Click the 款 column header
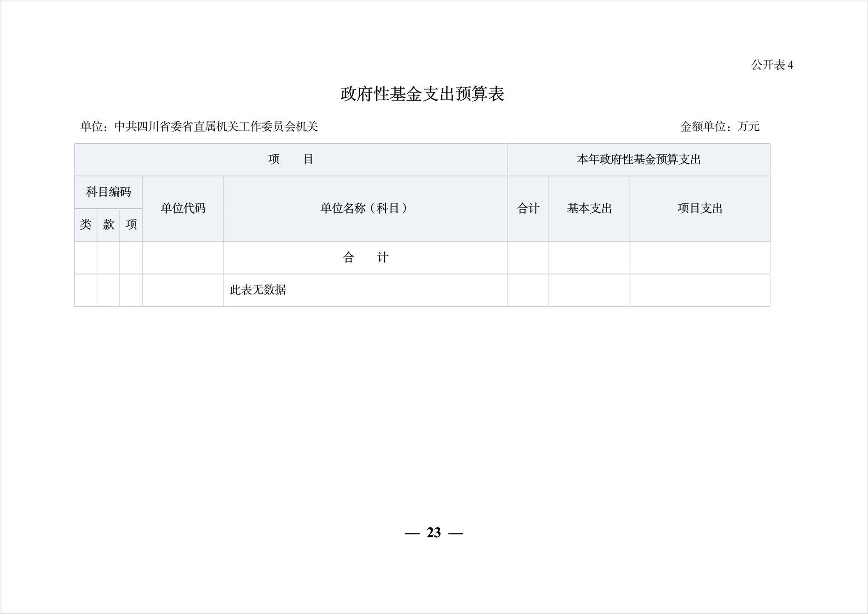868x614 pixels. click(108, 224)
